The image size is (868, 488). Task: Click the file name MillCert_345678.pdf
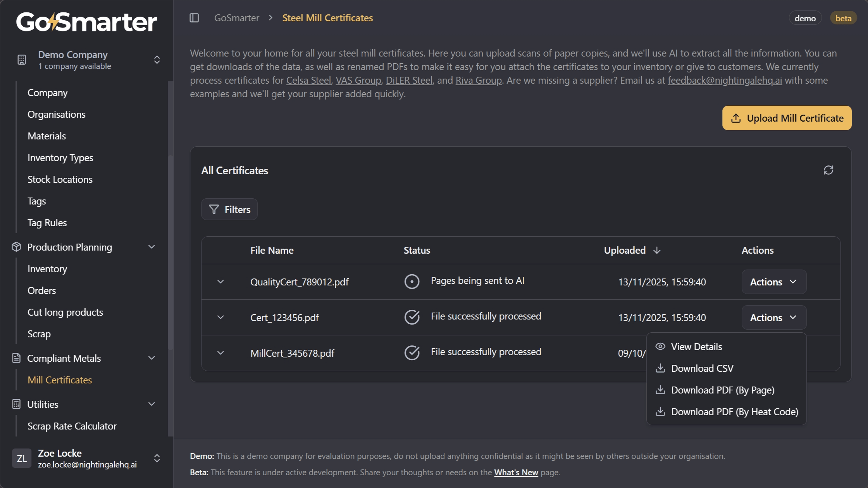pyautogui.click(x=292, y=353)
